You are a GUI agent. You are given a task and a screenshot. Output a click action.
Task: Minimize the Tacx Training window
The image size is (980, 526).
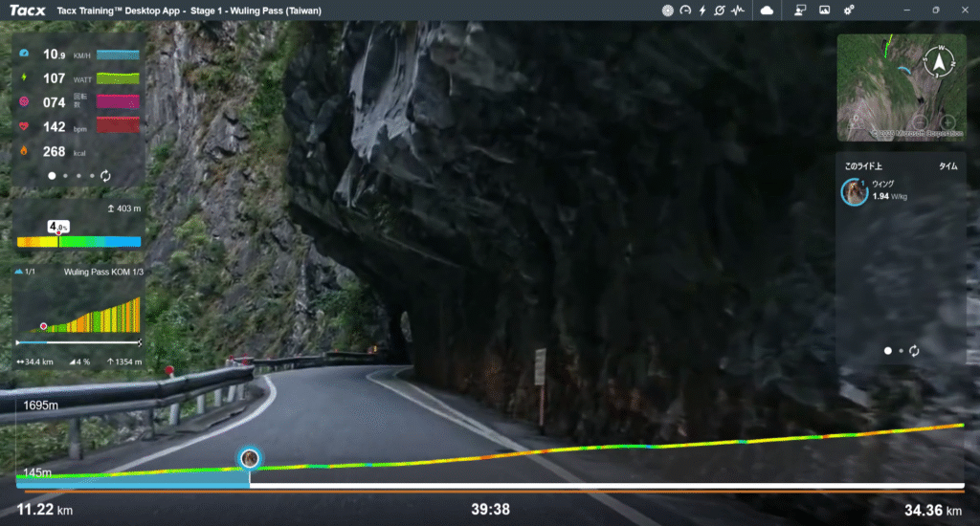[907, 10]
